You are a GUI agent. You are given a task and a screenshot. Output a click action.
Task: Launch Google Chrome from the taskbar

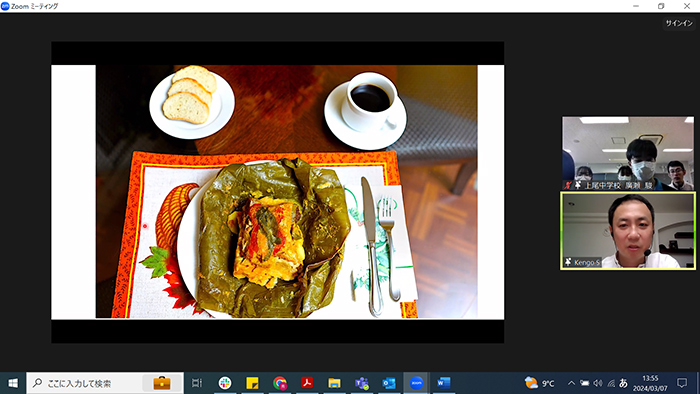280,383
